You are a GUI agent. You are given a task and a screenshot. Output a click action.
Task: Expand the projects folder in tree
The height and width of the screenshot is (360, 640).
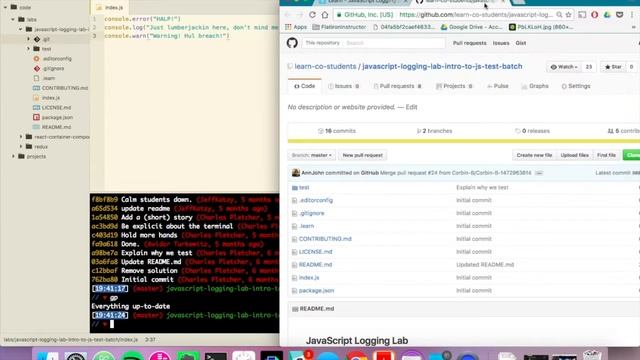tap(13, 156)
